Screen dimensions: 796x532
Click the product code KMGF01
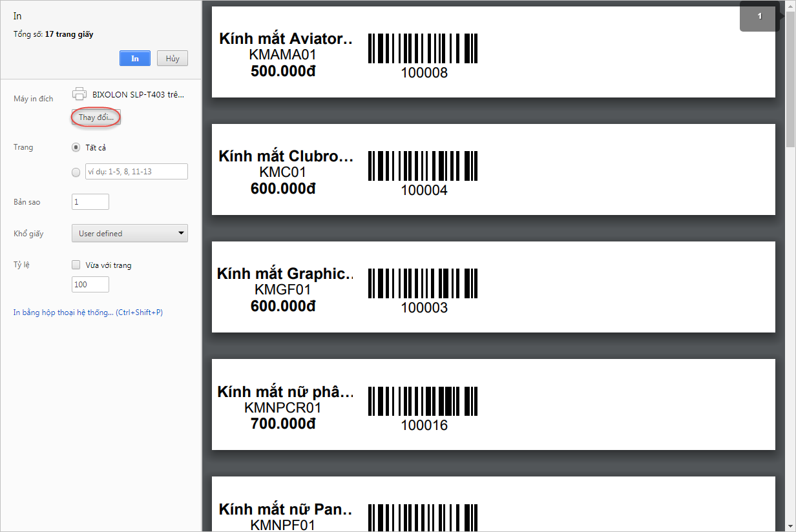pyautogui.click(x=283, y=290)
